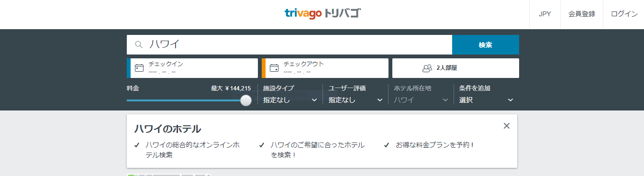Click the blue 検索 search button

(x=486, y=45)
